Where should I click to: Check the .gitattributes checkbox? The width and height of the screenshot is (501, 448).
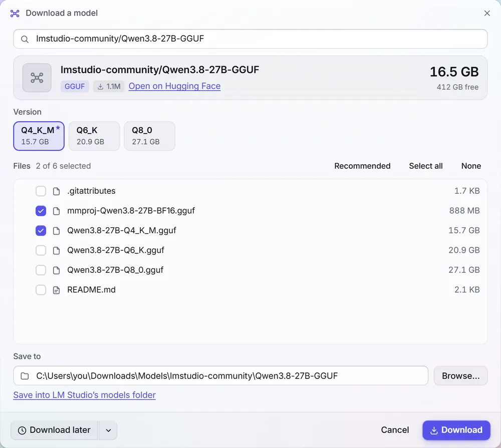point(41,191)
